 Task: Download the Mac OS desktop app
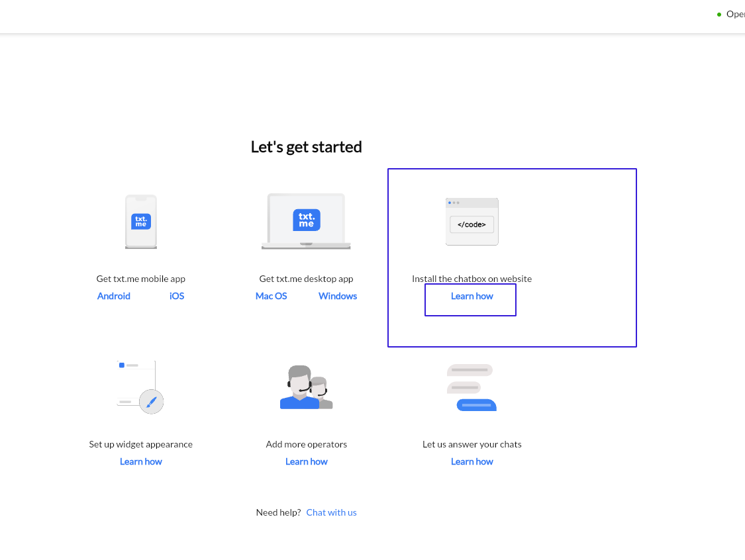point(272,296)
